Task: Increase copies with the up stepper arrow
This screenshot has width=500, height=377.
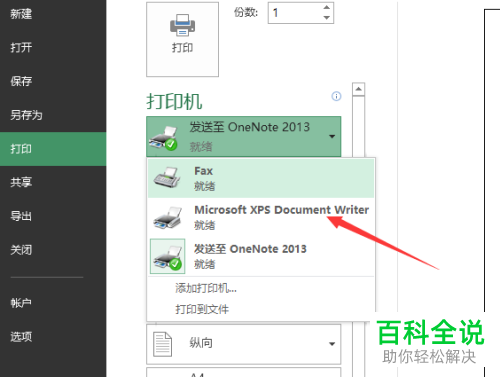Action: point(327,7)
